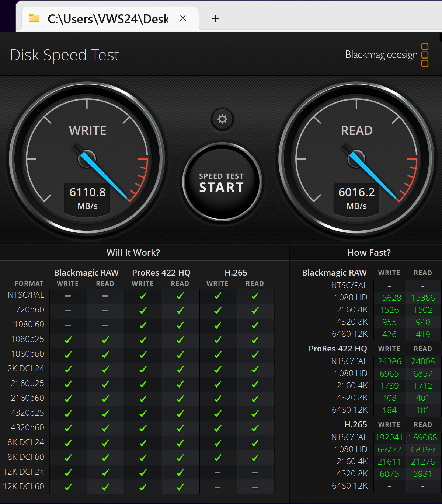Click the ProRes NTSC/PAL write value 24386
Viewport: 442px width, 504px height.
tap(389, 361)
